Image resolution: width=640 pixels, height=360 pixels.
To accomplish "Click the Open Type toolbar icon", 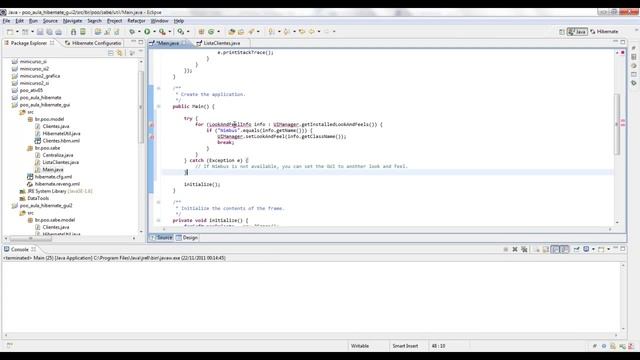I will click(x=231, y=31).
